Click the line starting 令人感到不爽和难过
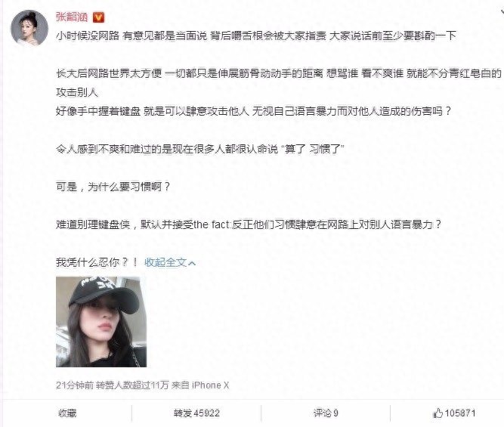The height and width of the screenshot is (427, 504). pos(200,149)
